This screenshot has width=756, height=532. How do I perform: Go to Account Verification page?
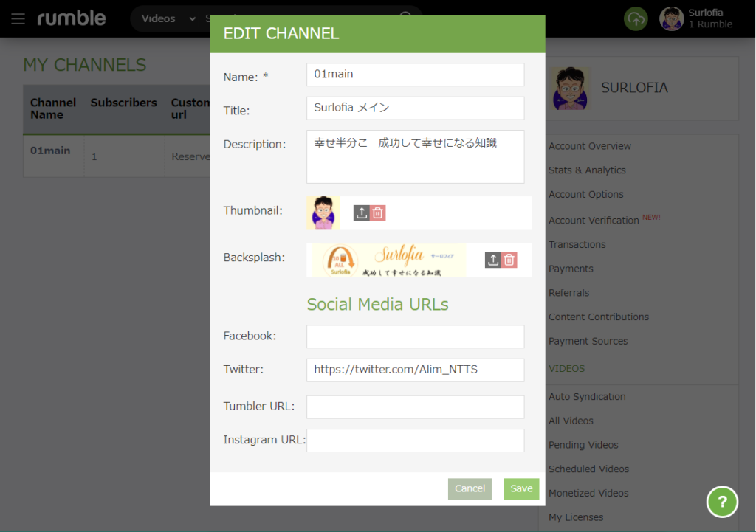click(x=594, y=220)
